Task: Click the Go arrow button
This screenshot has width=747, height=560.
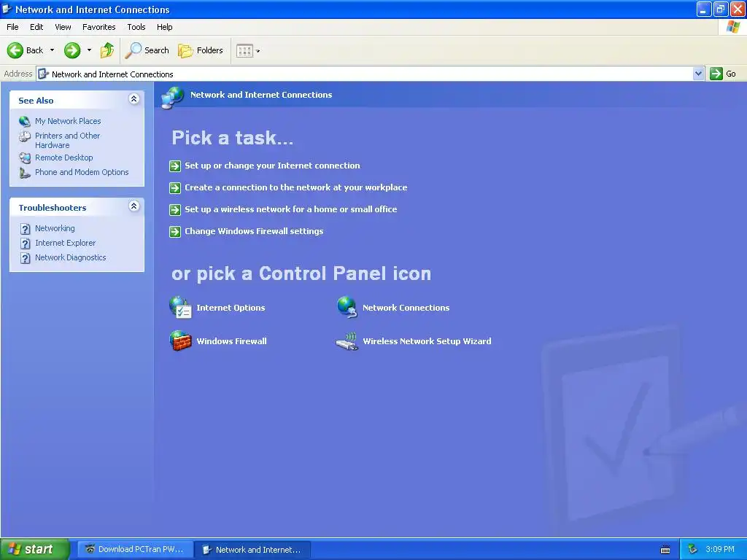Action: tap(716, 74)
